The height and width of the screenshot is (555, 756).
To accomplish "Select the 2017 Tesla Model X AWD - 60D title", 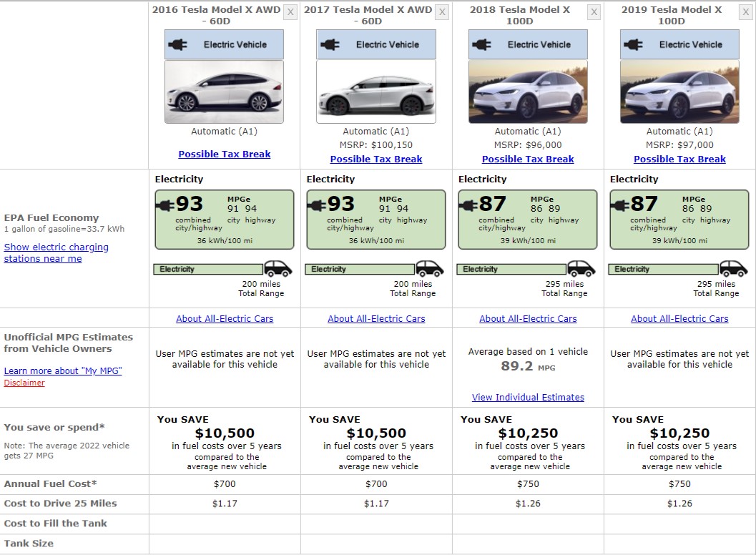I will tap(368, 16).
